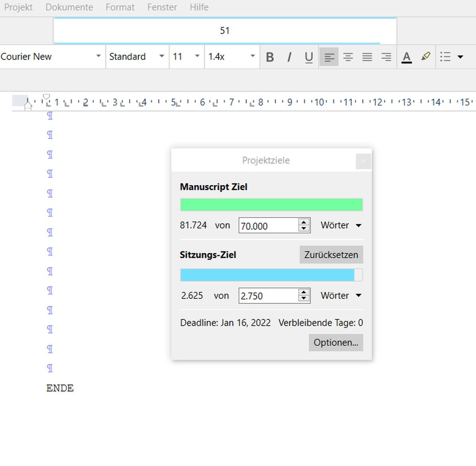Viewport: 476px width, 466px height.
Task: Toggle underline formatting
Action: pos(309,57)
